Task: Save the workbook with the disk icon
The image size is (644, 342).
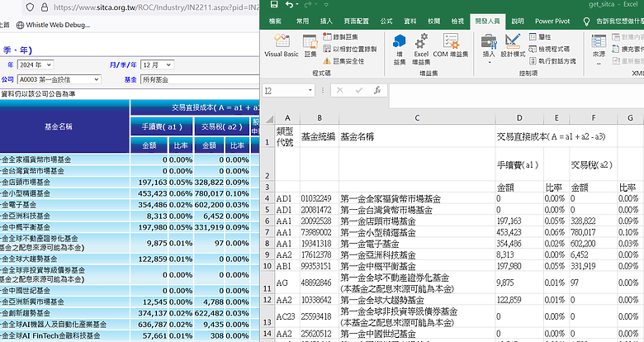Action: (x=274, y=4)
